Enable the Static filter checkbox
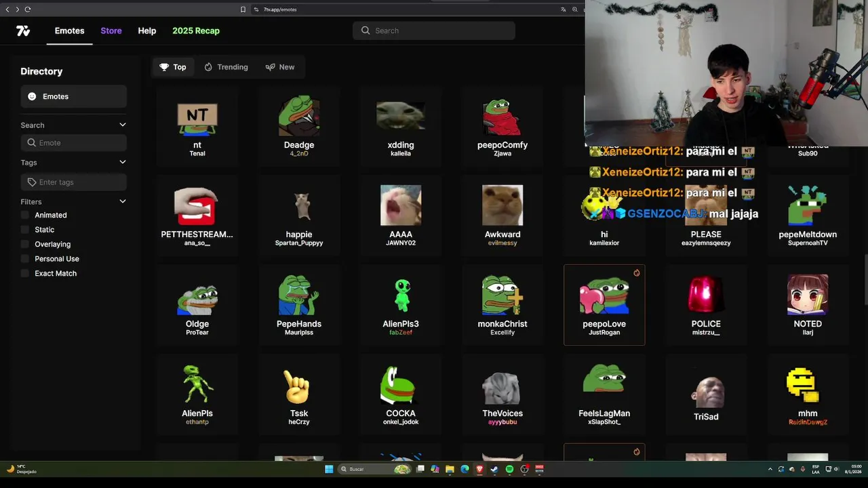Image resolution: width=868 pixels, height=488 pixels. 25,230
